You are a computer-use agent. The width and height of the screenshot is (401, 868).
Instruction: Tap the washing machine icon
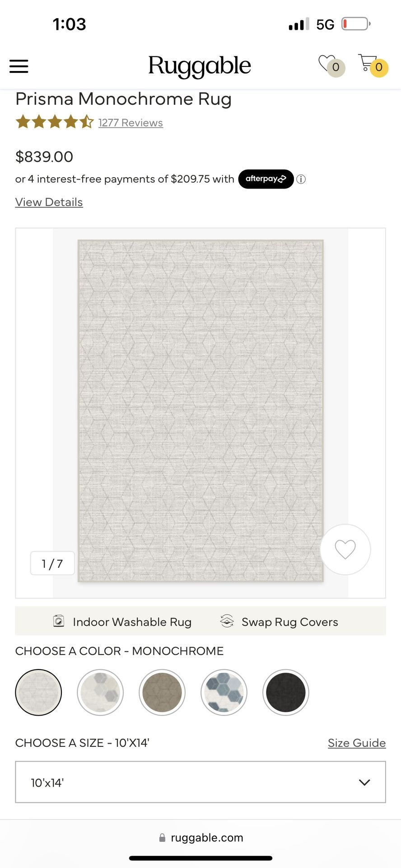pos(59,621)
